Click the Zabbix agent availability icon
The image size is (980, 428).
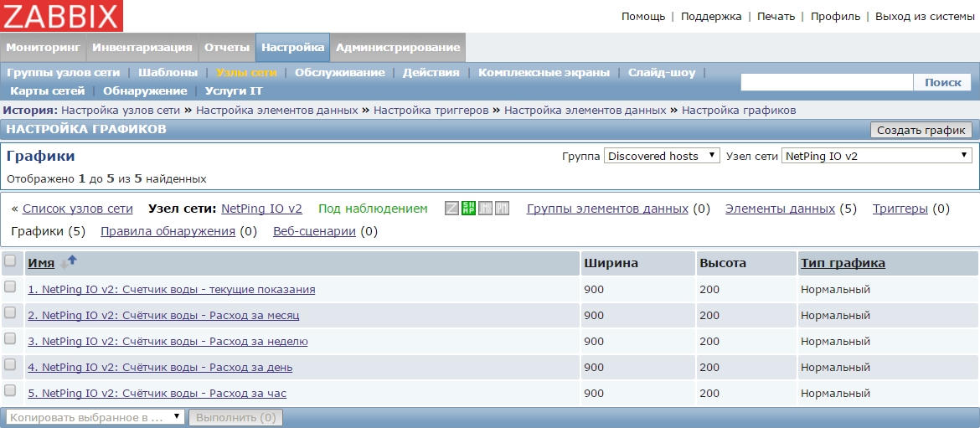click(x=451, y=209)
